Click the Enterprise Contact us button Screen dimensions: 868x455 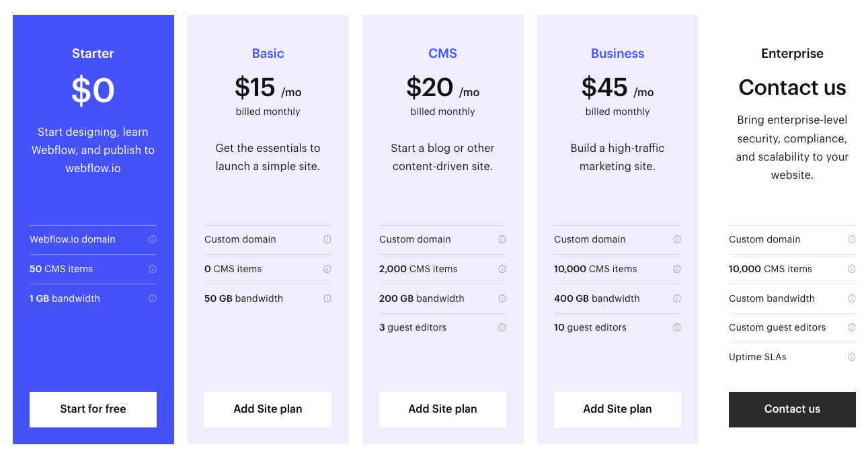coord(792,409)
